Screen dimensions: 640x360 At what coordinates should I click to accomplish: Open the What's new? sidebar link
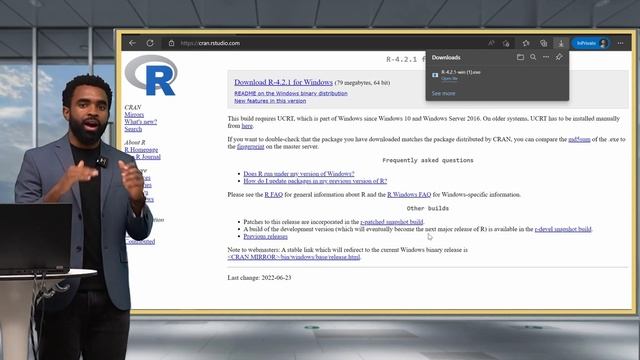coord(140,122)
